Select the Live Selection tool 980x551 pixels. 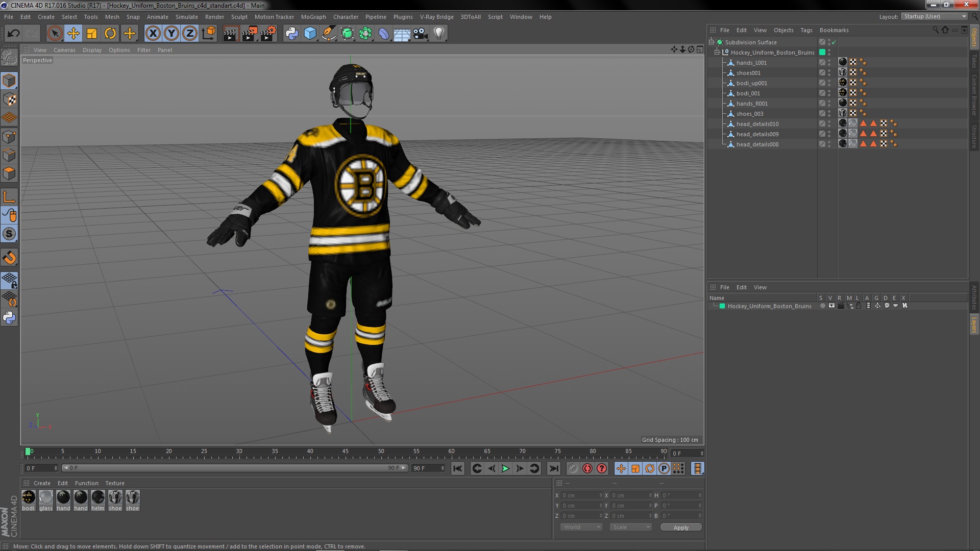[x=55, y=34]
